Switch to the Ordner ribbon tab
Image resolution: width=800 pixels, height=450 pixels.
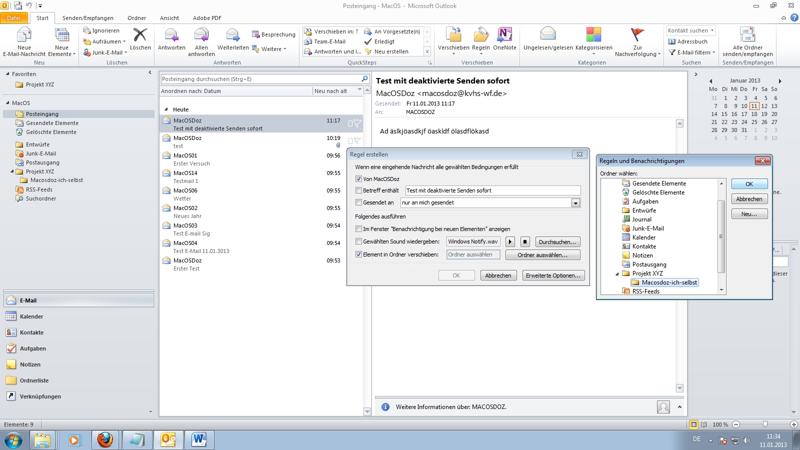point(136,18)
